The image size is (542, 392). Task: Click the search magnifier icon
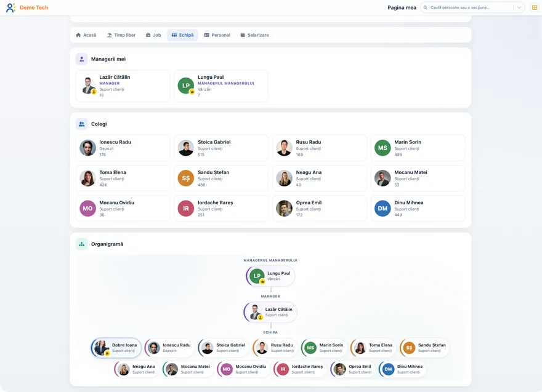(426, 7)
